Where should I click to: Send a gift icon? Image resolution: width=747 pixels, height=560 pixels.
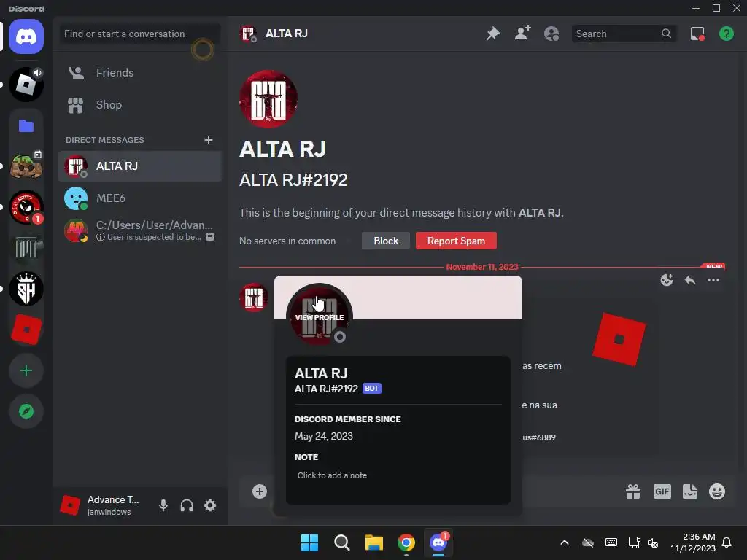tap(633, 491)
